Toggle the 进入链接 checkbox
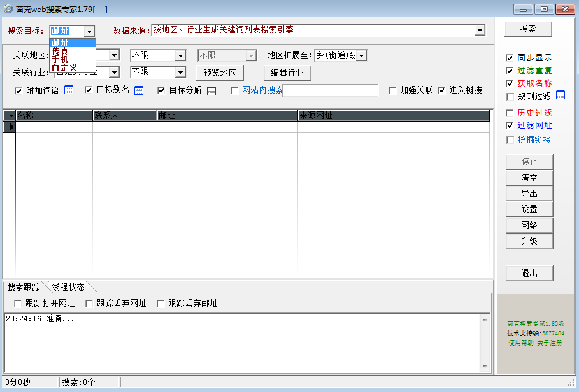 pos(441,90)
